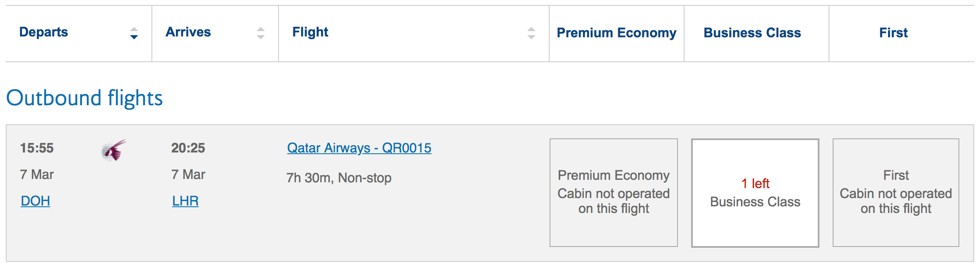Select the Premium Economy cabin not operated box

(x=613, y=193)
